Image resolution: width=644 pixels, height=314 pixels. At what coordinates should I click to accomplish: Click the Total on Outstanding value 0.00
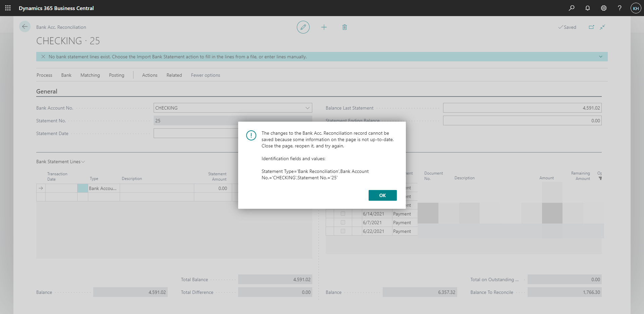tap(565, 279)
